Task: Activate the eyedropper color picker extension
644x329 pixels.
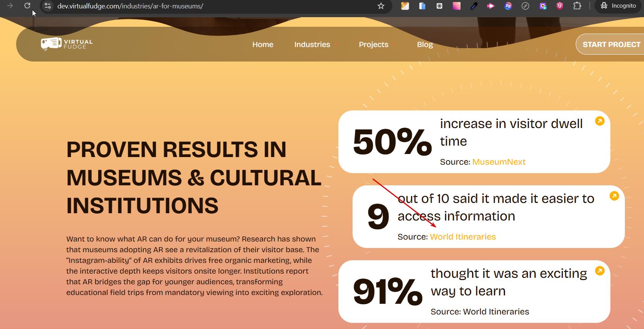Action: coord(474,6)
